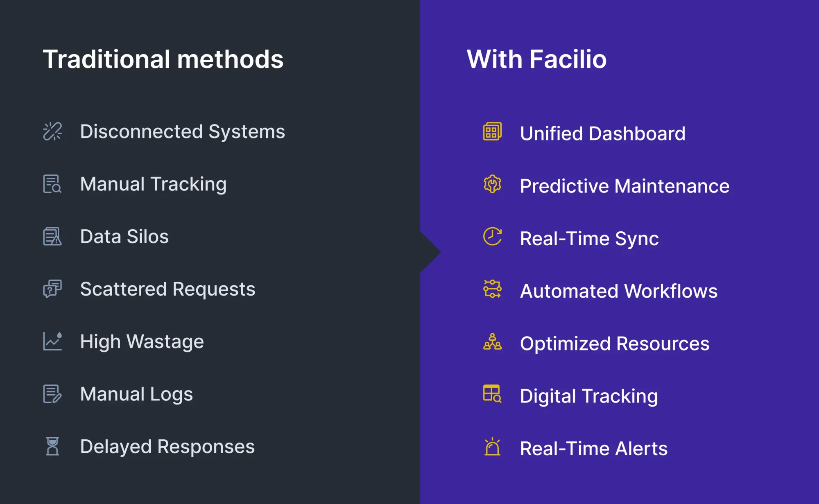Click the High Wastage chart icon
Image resolution: width=819 pixels, height=504 pixels.
tap(52, 341)
